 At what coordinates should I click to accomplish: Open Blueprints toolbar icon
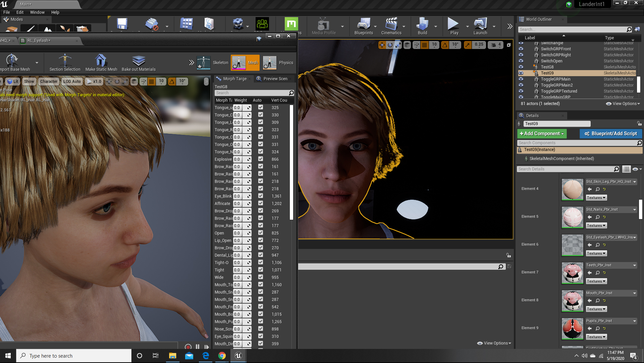click(364, 26)
